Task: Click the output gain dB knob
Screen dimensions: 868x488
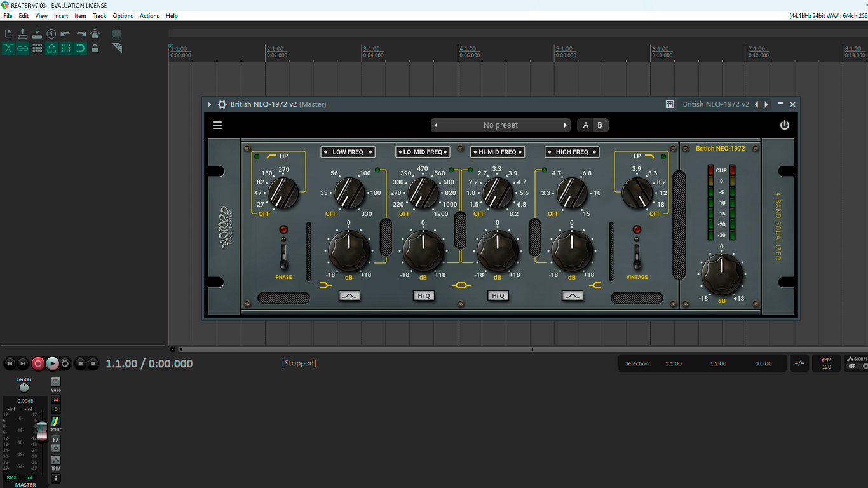Action: (722, 274)
